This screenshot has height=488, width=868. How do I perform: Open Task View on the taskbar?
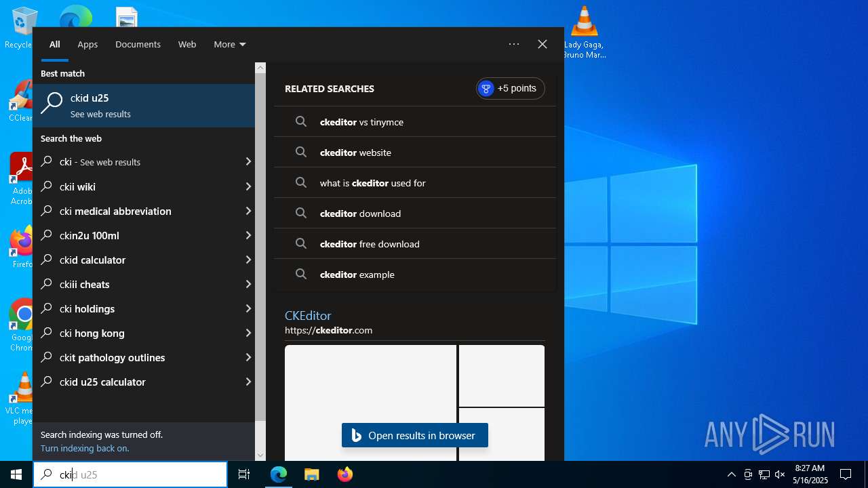[244, 474]
